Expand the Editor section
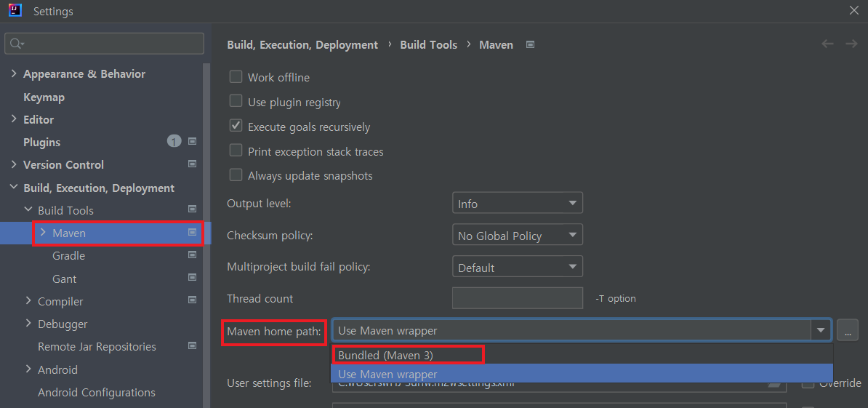This screenshot has width=868, height=408. pos(14,119)
